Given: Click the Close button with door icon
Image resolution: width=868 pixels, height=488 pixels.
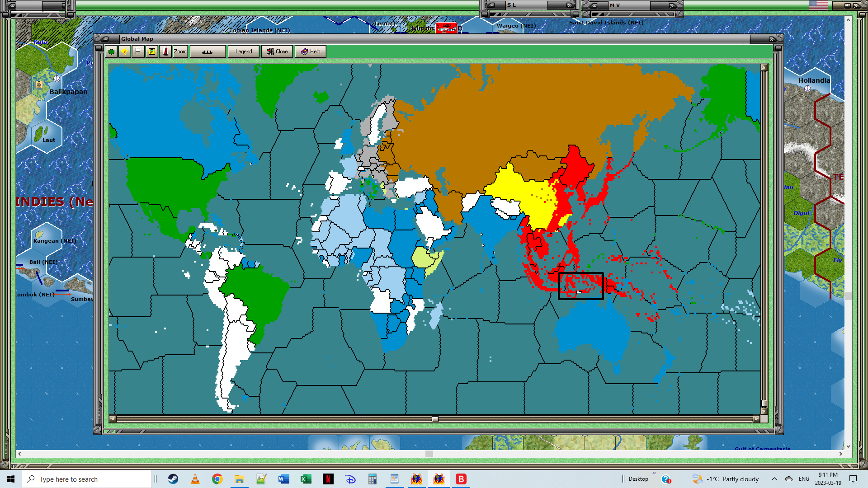Looking at the screenshot, I should click(x=277, y=52).
